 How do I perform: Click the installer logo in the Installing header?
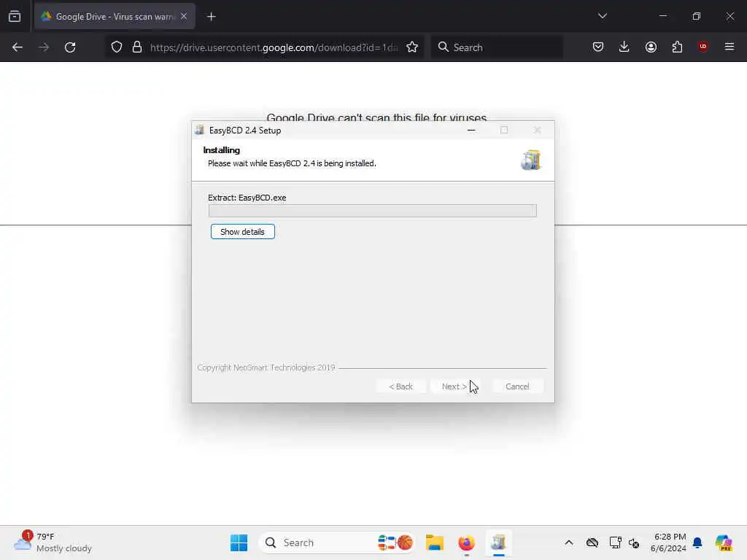[531, 160]
